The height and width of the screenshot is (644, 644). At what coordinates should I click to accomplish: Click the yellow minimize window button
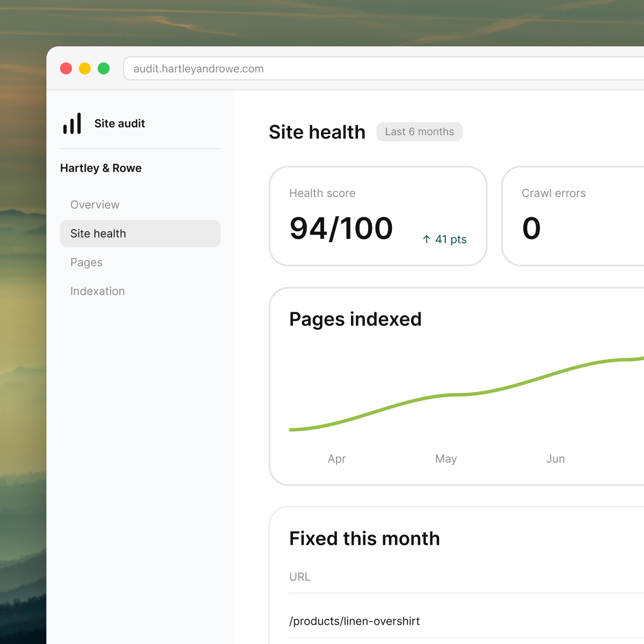85,69
